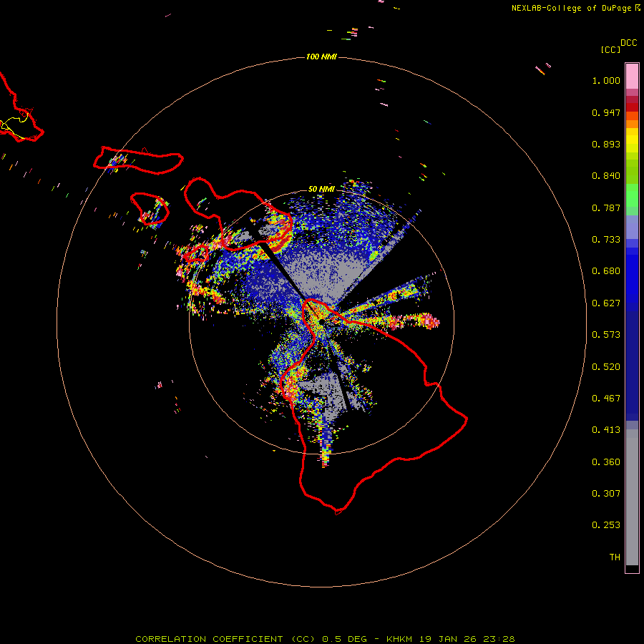Select the large gray band near 0.307
The width and height of the screenshot is (644, 644).
tap(632, 497)
